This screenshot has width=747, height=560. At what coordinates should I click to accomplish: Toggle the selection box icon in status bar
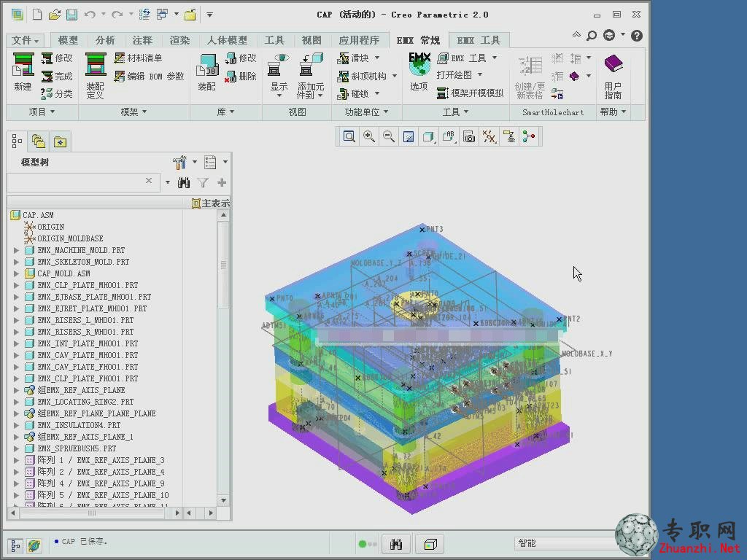[x=430, y=544]
